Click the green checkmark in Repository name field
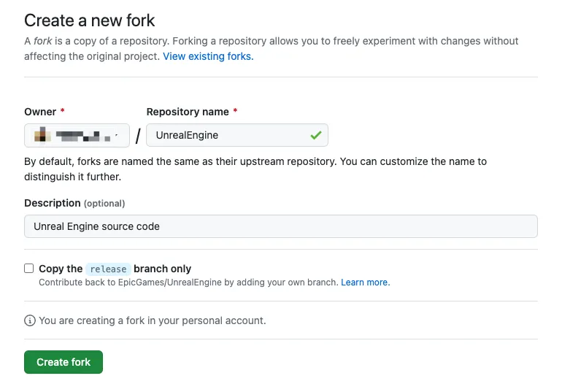Viewport: 562px width, 392px height. point(315,135)
